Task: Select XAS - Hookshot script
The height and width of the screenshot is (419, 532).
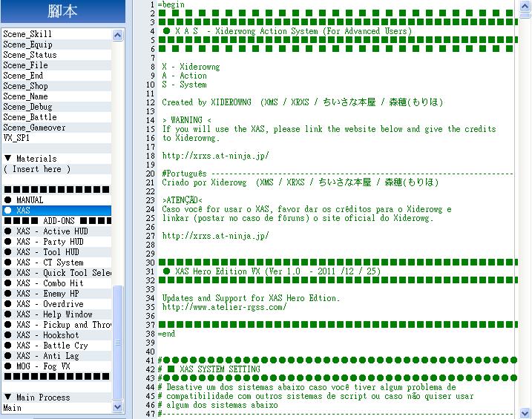Action: (x=56, y=335)
